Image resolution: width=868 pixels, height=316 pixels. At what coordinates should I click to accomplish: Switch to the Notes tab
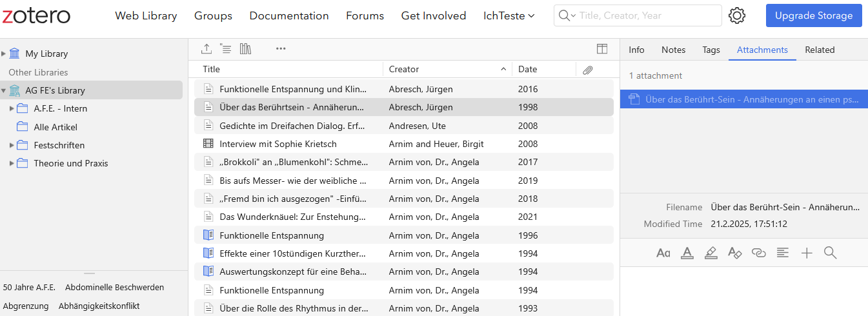pos(673,50)
